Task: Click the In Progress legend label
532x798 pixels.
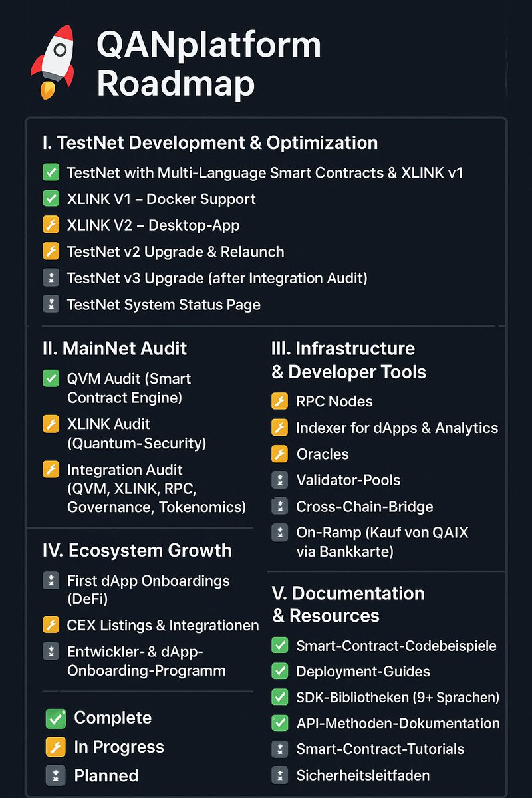Action: [119, 747]
